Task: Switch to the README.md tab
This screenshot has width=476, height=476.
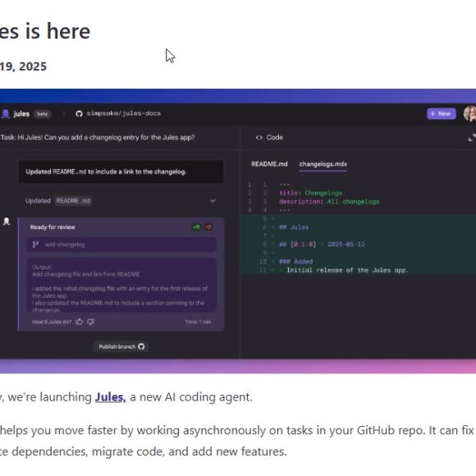Action: pyautogui.click(x=269, y=164)
